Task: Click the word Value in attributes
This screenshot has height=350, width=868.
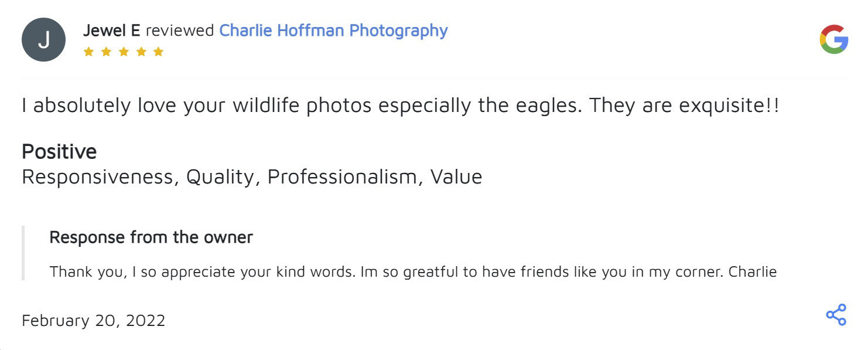Action: tap(456, 176)
